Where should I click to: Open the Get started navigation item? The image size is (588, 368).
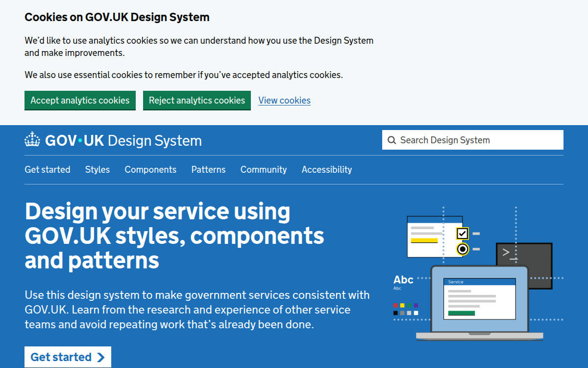pos(48,169)
